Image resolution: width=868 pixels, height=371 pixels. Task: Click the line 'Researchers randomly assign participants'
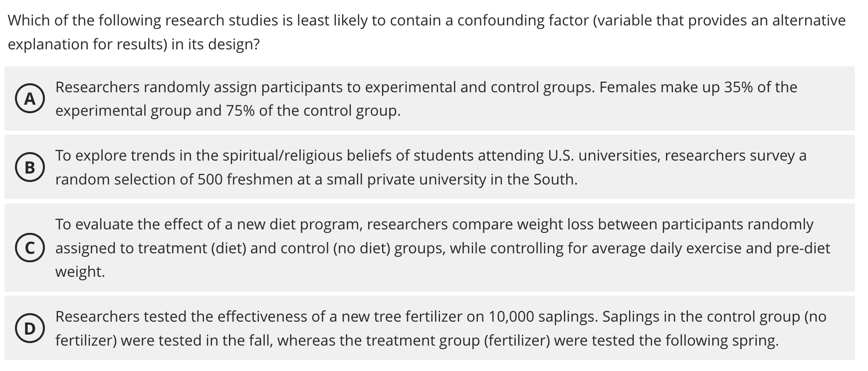click(x=426, y=87)
